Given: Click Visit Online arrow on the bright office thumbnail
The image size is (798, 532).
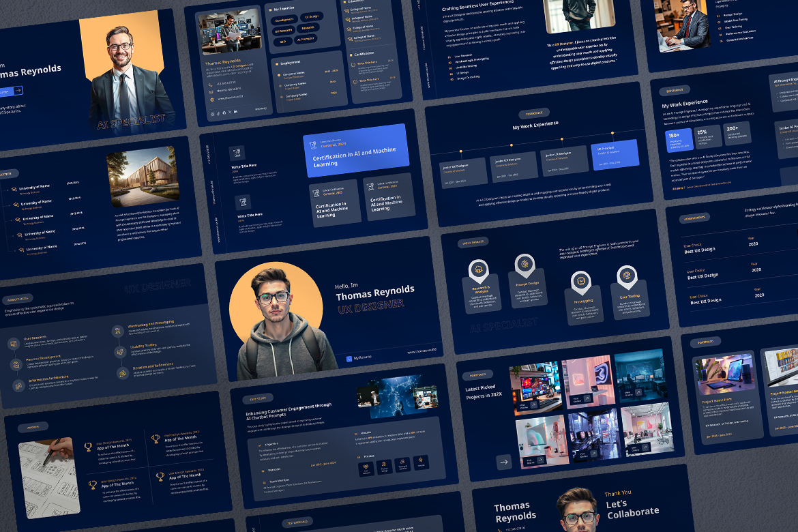Looking at the screenshot, I should (645, 447).
